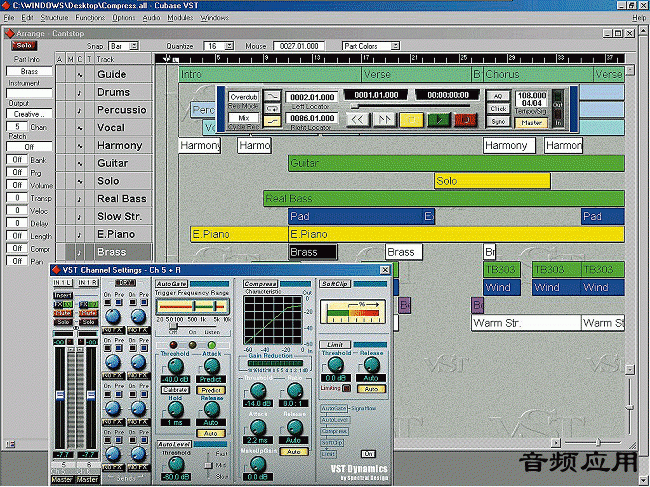Toggle the Master tempo button on the transport
This screenshot has width=650, height=487.
531,123
